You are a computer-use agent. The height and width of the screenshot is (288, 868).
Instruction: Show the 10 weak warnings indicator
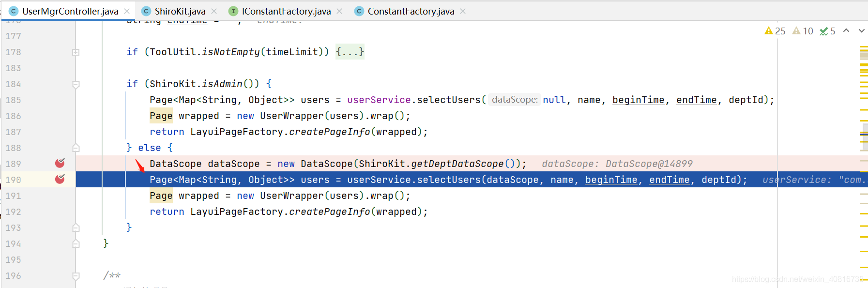(x=803, y=31)
